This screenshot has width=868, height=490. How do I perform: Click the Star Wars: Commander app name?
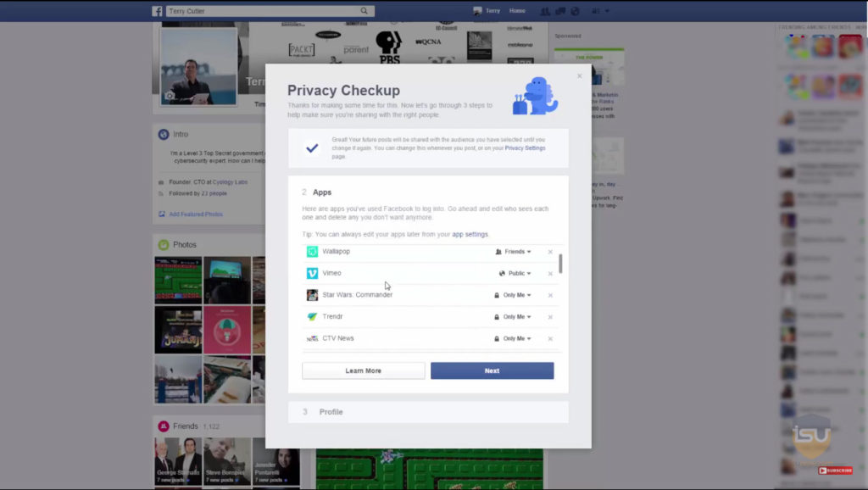[357, 295]
